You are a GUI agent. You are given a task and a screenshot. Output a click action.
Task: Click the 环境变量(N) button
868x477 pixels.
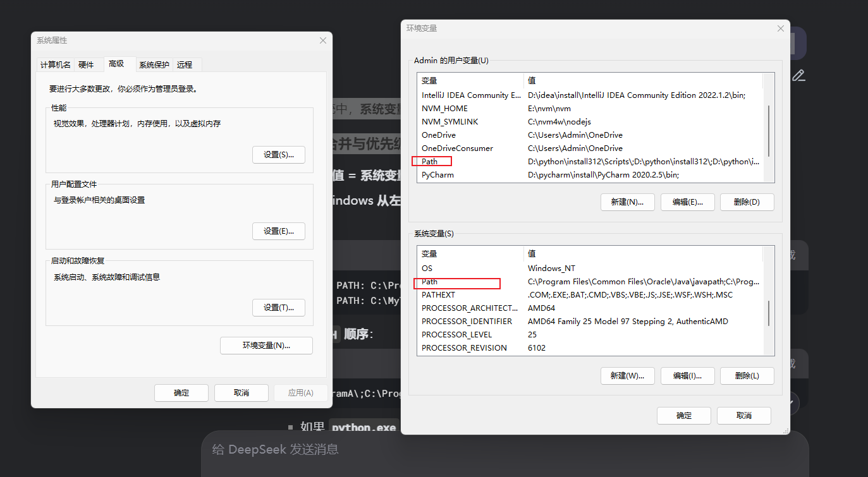coord(266,345)
